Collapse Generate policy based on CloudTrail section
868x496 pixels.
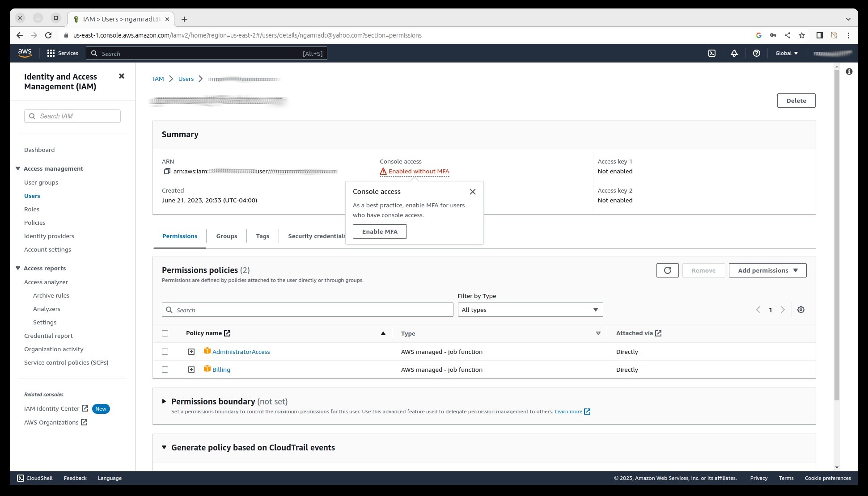point(164,447)
